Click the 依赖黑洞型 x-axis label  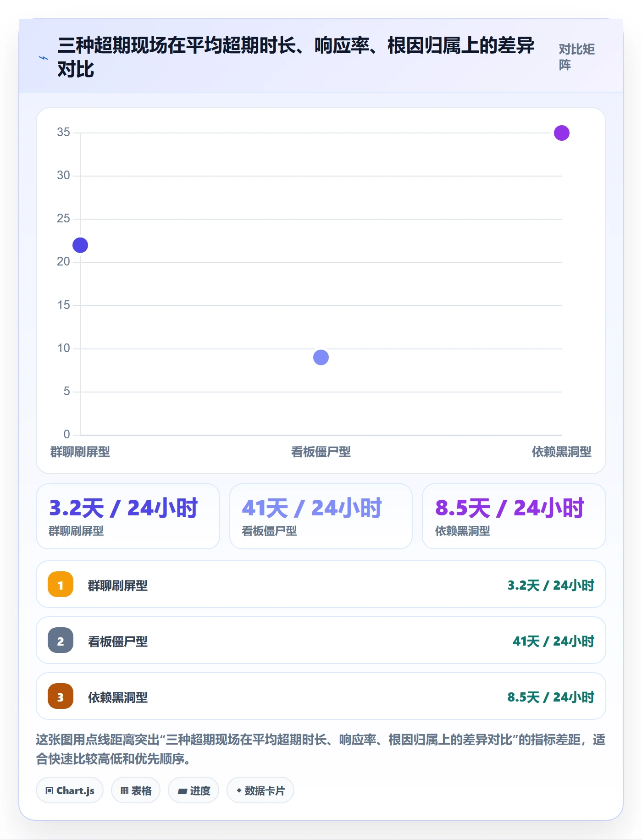pos(562,452)
